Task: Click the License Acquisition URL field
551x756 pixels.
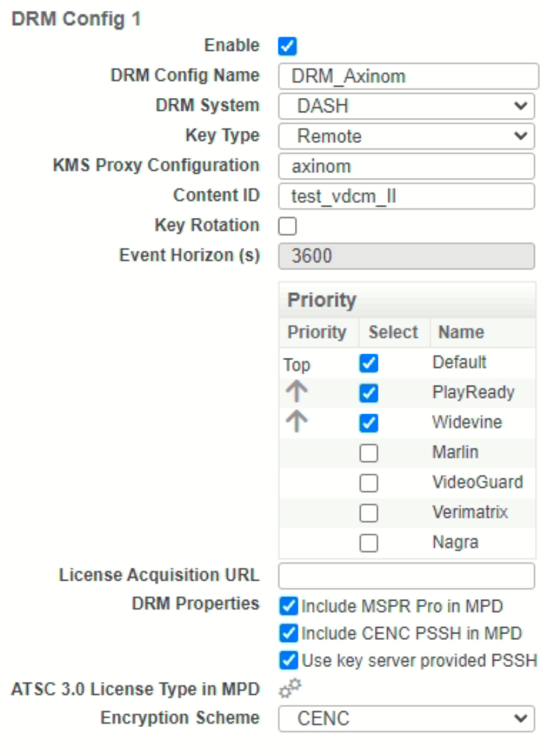Action: point(406,575)
